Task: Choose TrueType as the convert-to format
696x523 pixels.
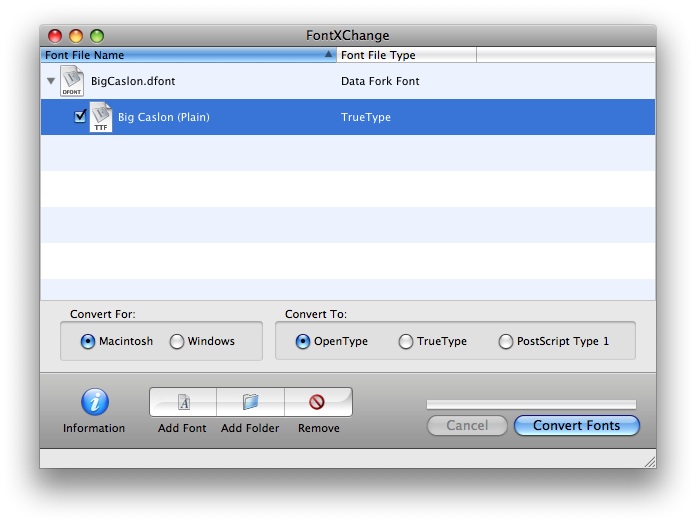Action: coord(406,341)
